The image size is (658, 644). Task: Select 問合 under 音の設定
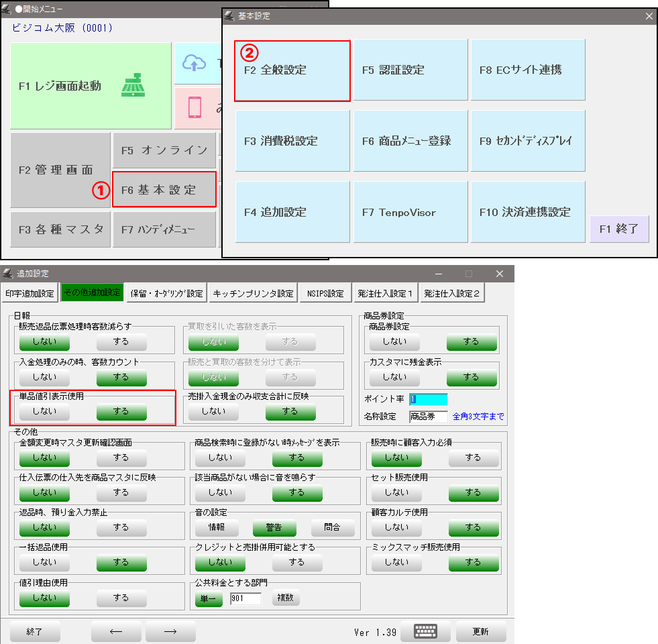(x=333, y=528)
